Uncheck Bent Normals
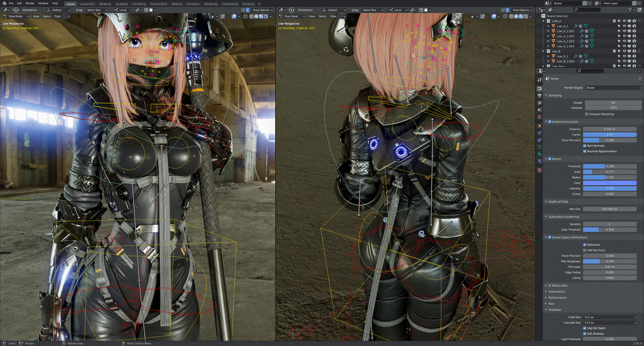The image size is (644, 346). point(585,146)
